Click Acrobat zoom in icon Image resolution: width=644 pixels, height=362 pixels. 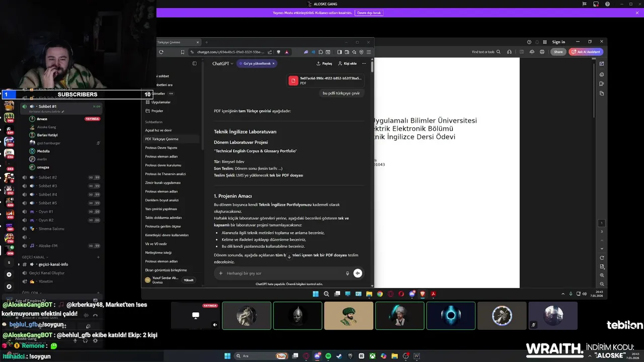602,276
